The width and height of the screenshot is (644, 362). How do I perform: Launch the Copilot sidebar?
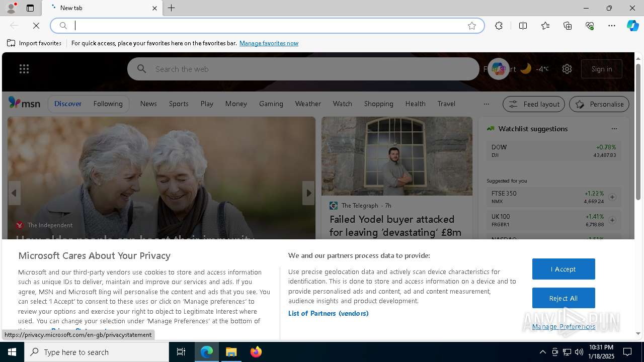[x=632, y=26]
